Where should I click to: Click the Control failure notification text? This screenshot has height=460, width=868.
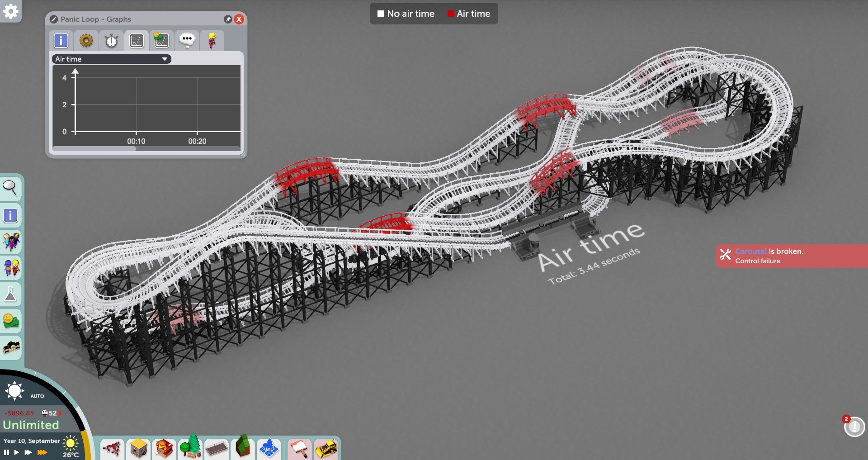coord(757,261)
